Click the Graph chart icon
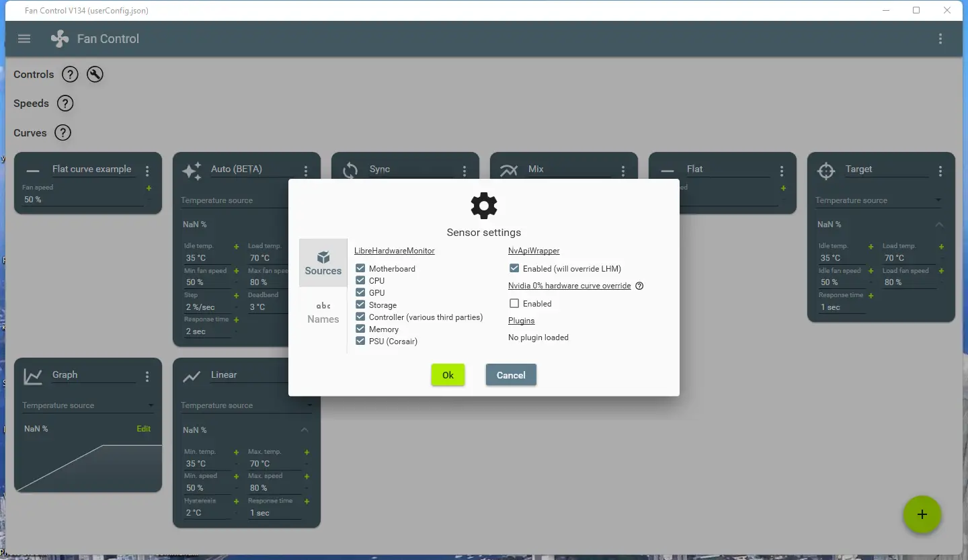Viewport: 968px width, 560px height. pos(33,377)
